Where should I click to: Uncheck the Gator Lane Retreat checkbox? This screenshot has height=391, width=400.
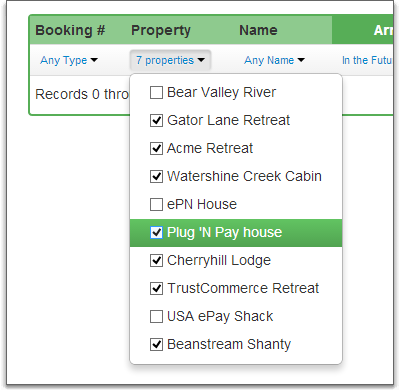156,120
